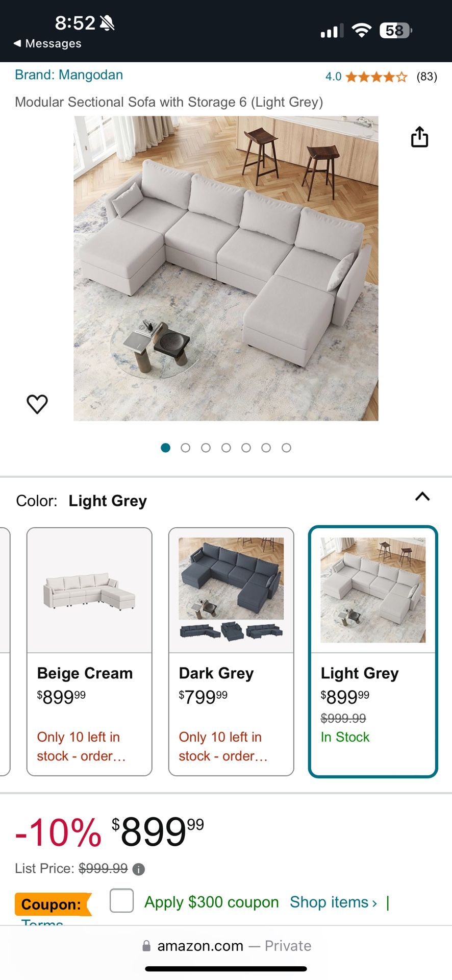Open the Brand: Mangodan link
Screen dimensions: 452x980
(x=69, y=75)
